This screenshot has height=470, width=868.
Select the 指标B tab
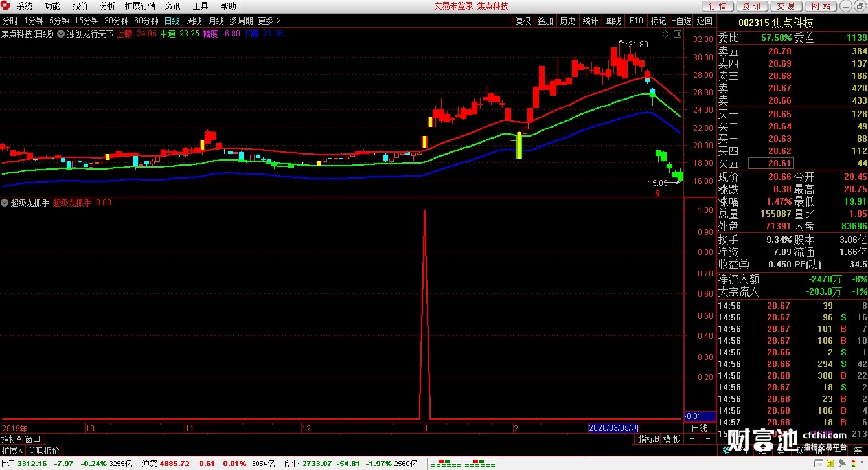(648, 439)
